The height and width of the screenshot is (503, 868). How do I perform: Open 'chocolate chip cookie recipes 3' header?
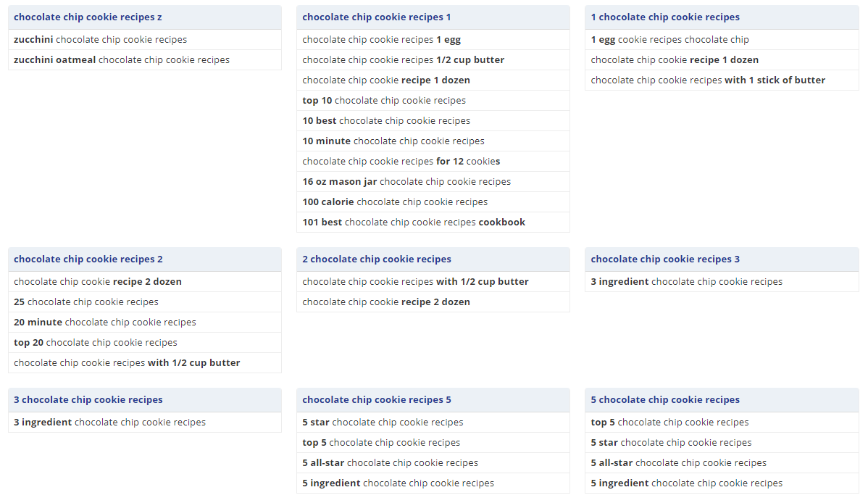[665, 259]
